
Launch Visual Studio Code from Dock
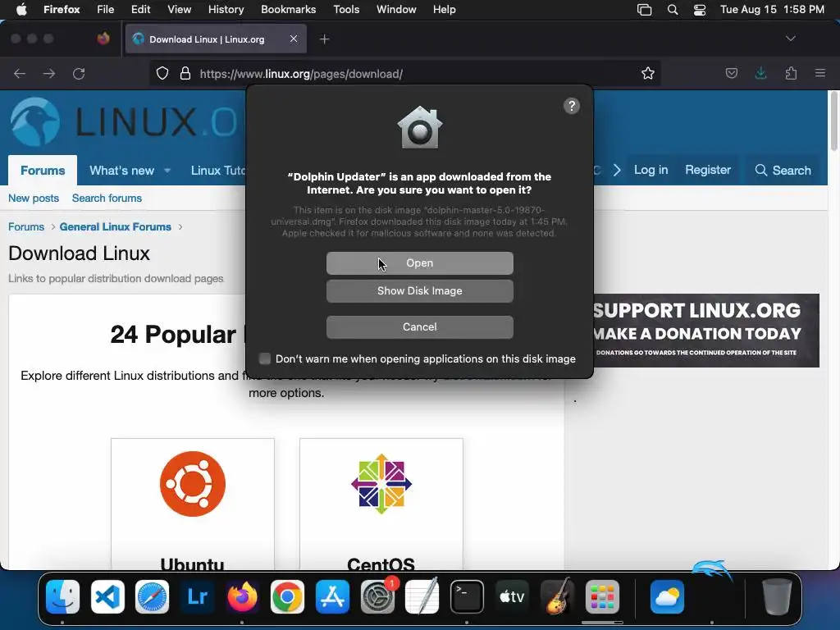pos(107,596)
